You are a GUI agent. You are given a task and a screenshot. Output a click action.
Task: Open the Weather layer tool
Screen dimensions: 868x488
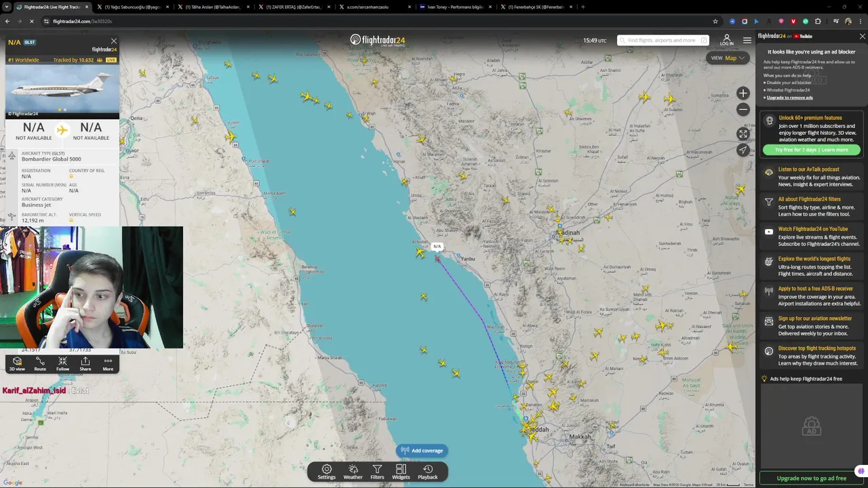[353, 472]
